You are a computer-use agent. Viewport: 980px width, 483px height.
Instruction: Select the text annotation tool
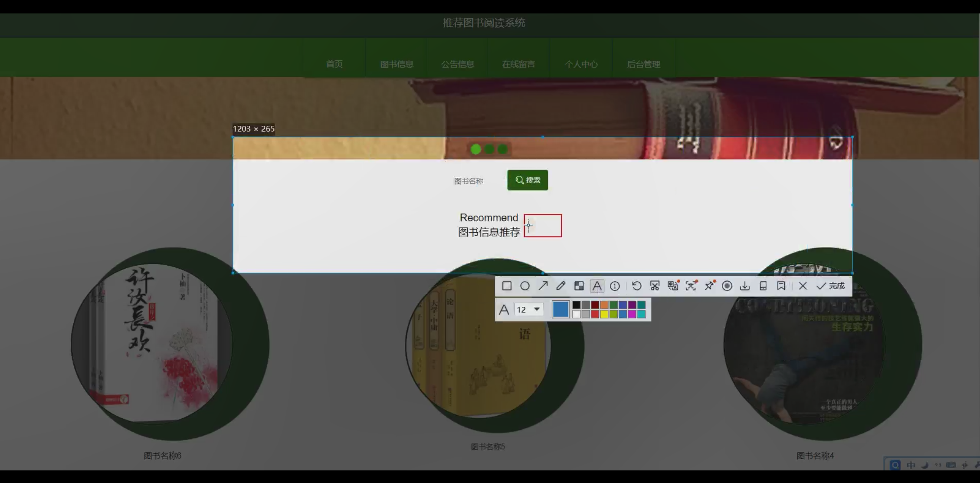[x=597, y=286]
